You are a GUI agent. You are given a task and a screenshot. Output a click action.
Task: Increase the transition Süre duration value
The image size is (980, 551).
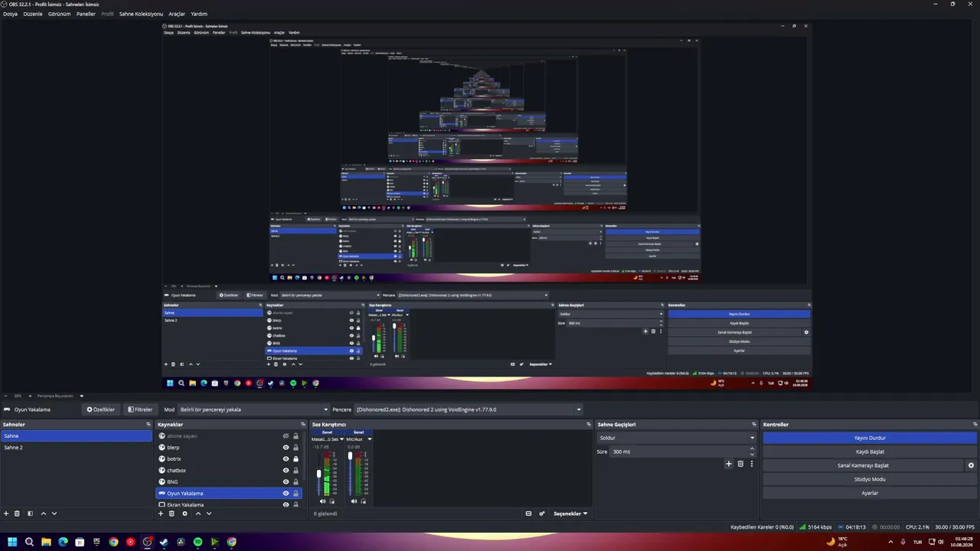[x=752, y=448]
